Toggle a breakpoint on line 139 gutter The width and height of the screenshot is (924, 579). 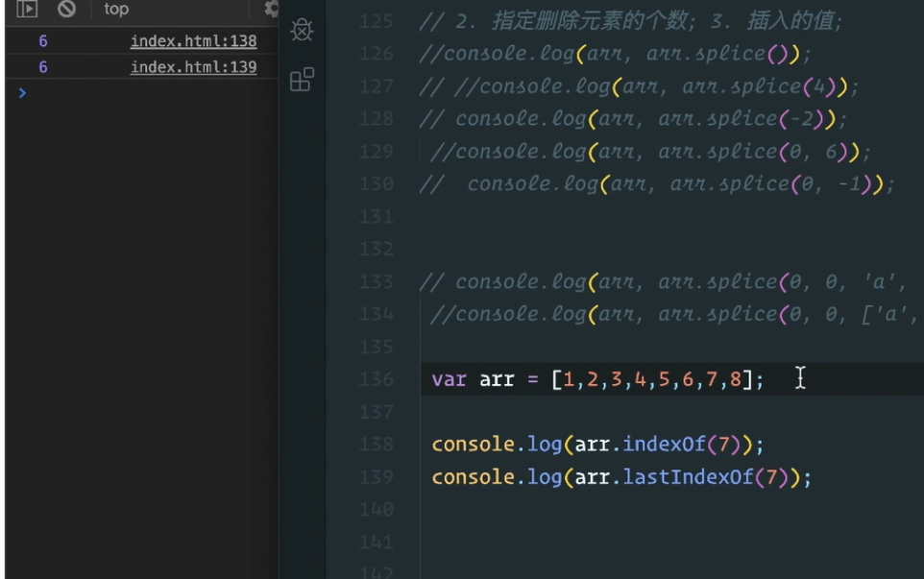coord(375,476)
